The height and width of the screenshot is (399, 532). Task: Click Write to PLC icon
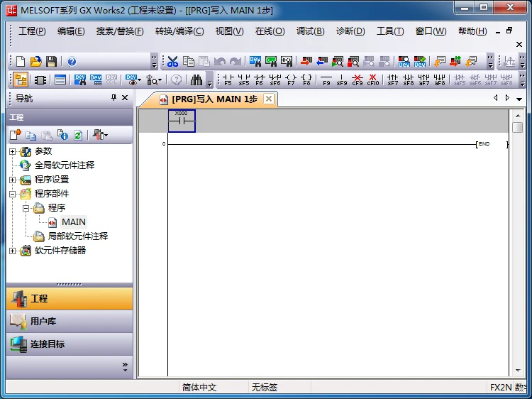306,62
